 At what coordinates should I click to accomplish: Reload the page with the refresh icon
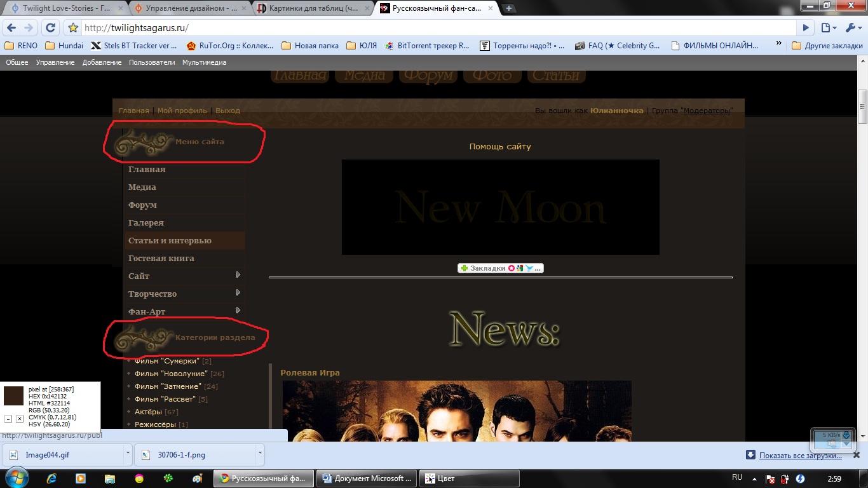point(51,28)
